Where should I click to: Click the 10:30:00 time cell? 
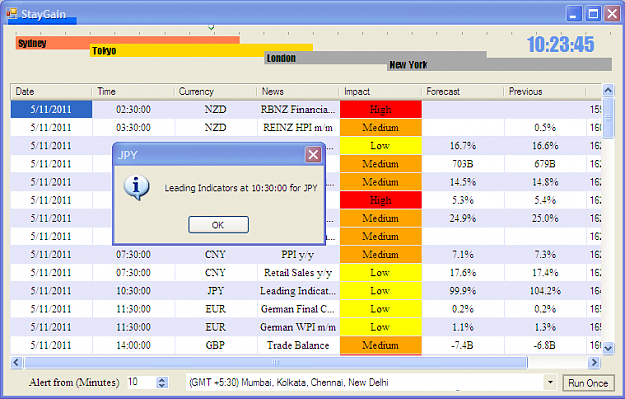(x=134, y=291)
